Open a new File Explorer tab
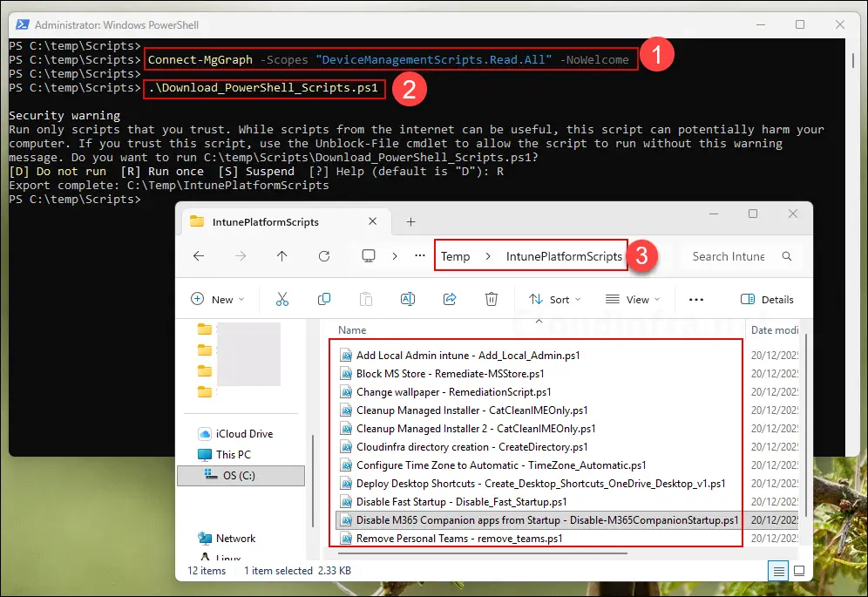This screenshot has width=868, height=597. (410, 221)
